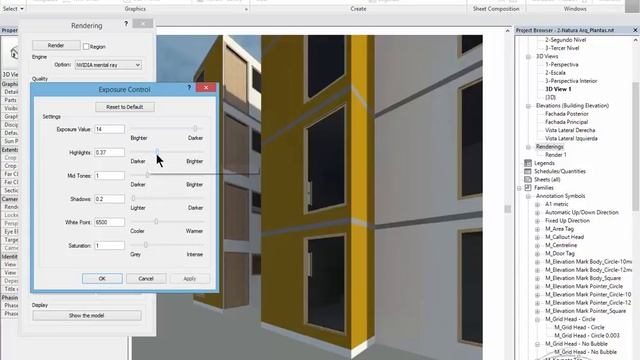Screen dimensions: 640x360
Task: Collapse the Renderings node
Action: coord(528,147)
